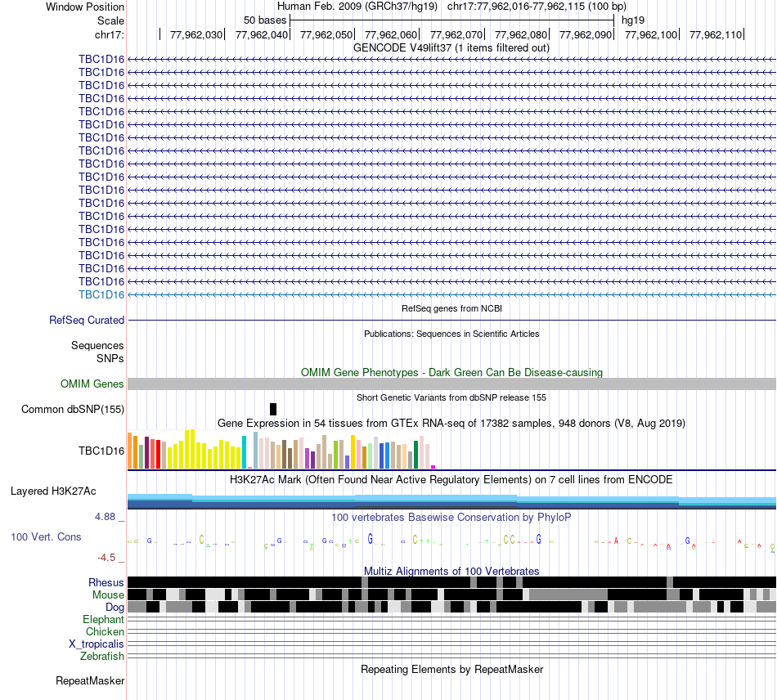Click the hg19 label beside the scale bar

(633, 20)
